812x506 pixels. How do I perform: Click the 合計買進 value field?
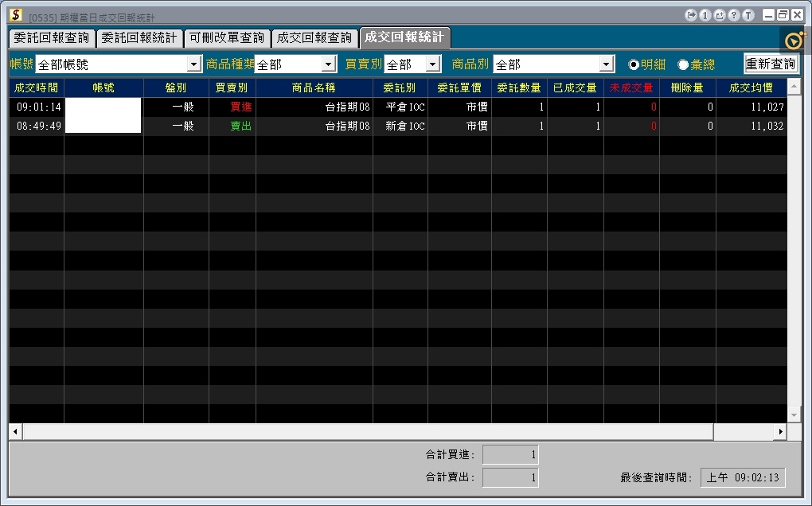click(x=510, y=455)
